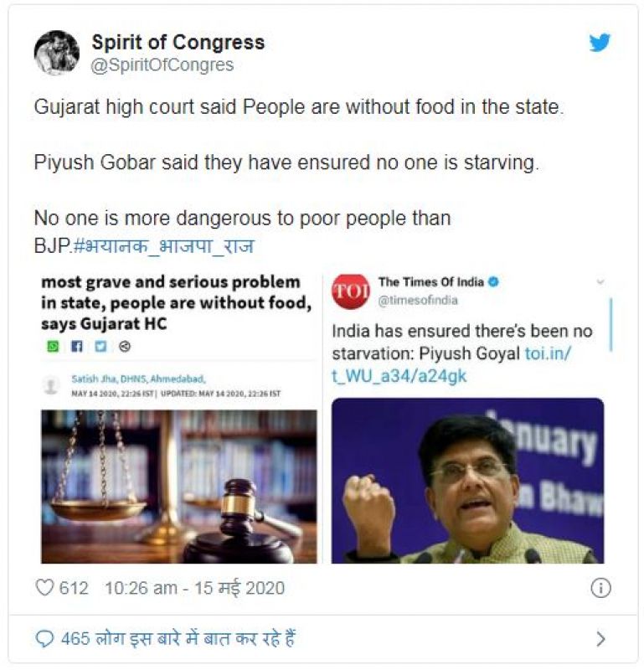The width and height of the screenshot is (644, 670).
Task: Click the Times Of India TOI logo
Action: pyautogui.click(x=350, y=291)
